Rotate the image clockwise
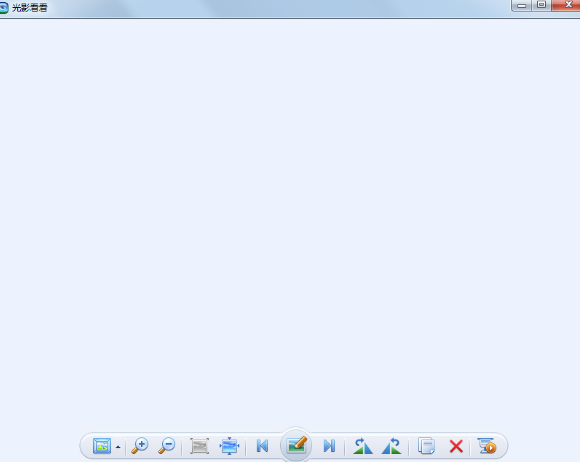580x462 pixels. [362, 446]
